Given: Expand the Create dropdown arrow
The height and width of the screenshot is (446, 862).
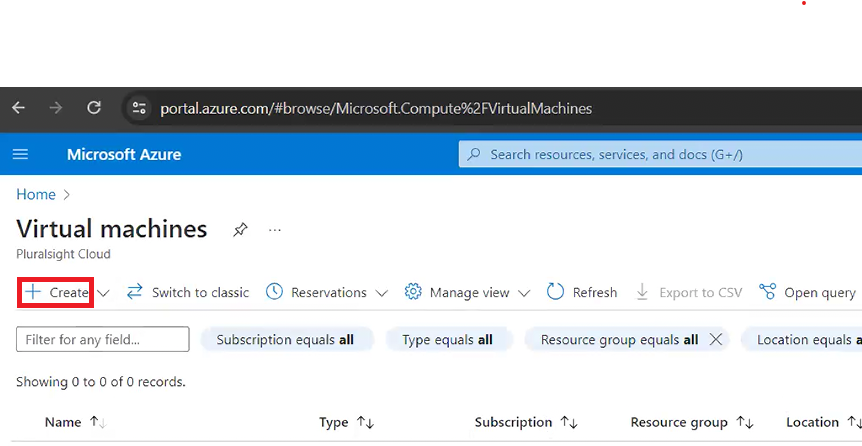Looking at the screenshot, I should pos(104,293).
